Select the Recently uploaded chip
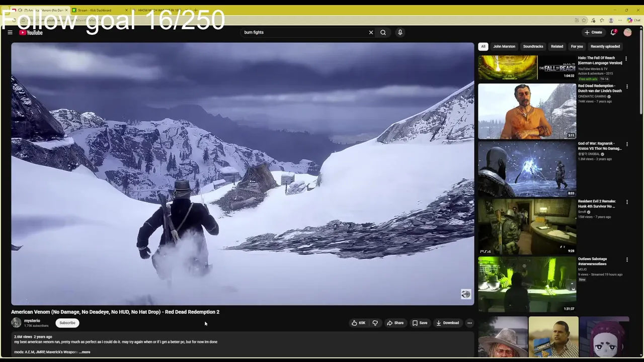 tap(605, 46)
